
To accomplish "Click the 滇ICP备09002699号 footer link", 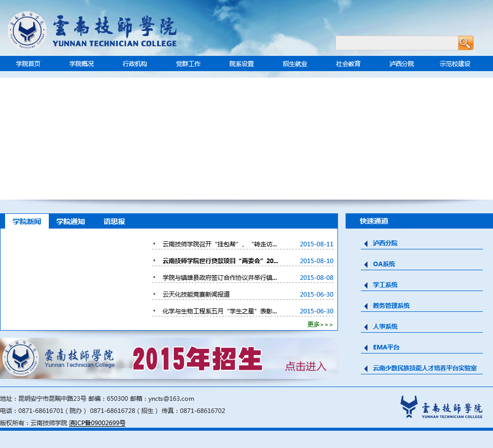I will coord(97,423).
